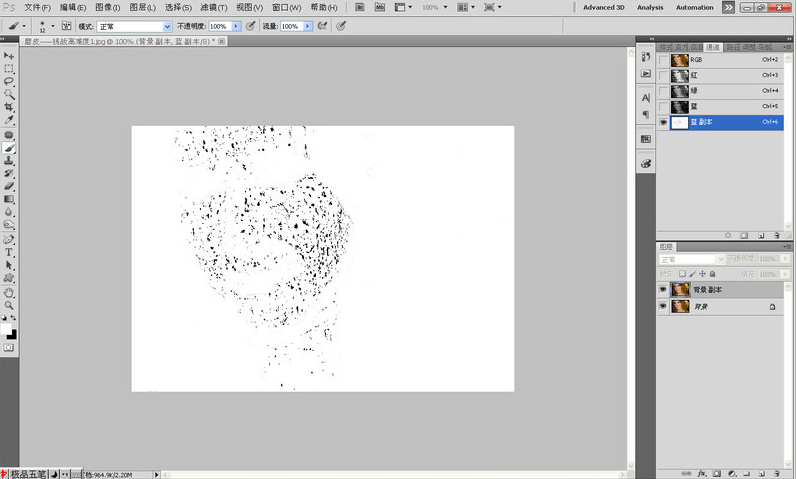Open the 图像(I) menu
Screen dimensions: 797x479
tap(107, 7)
